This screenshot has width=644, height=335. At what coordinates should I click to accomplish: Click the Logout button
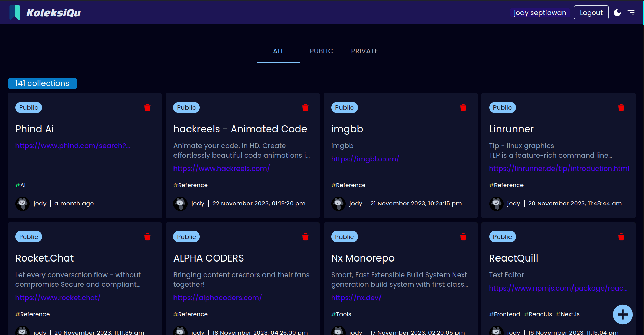(x=591, y=13)
